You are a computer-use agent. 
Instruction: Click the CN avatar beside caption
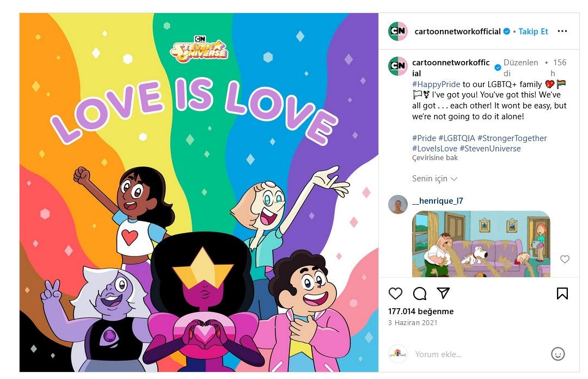(398, 66)
